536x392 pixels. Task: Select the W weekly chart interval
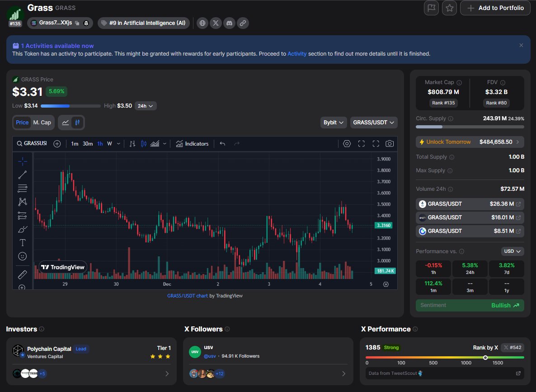point(109,144)
